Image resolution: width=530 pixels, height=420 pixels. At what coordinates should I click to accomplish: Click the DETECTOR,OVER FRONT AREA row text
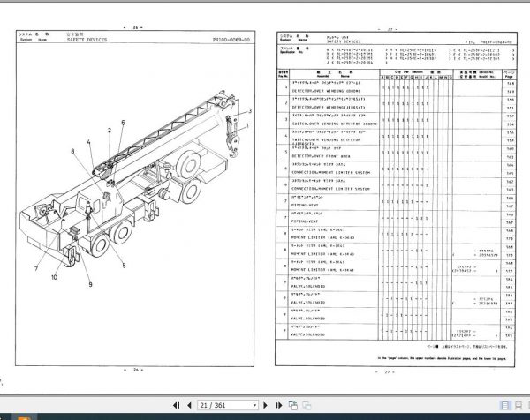tap(321, 156)
